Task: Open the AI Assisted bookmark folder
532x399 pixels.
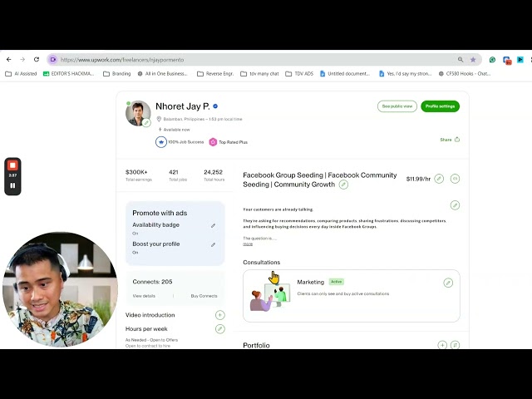Action: [x=21, y=74]
